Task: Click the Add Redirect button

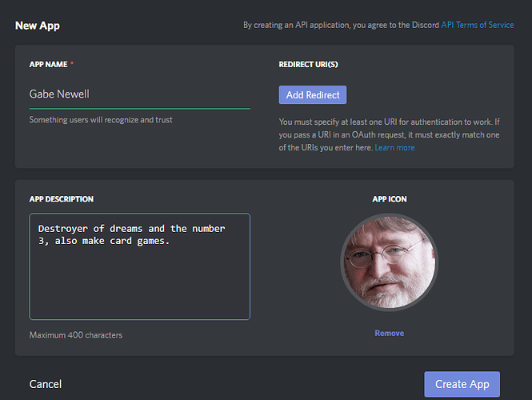Action: (x=313, y=94)
